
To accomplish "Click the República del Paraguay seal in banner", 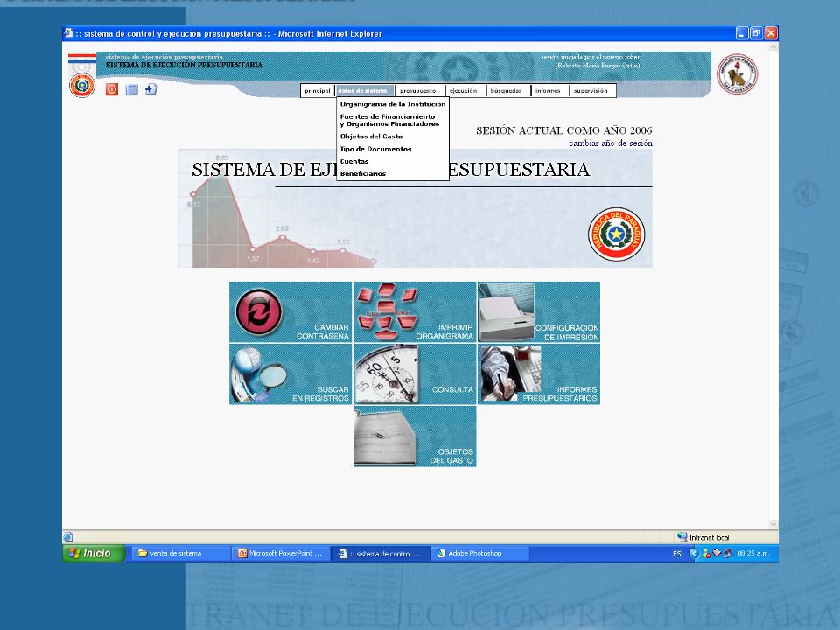I will [x=616, y=234].
